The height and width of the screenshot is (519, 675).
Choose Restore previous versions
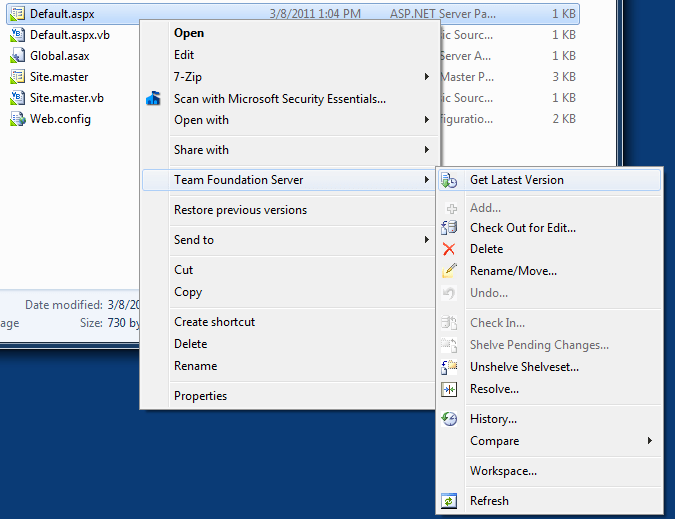[289, 210]
